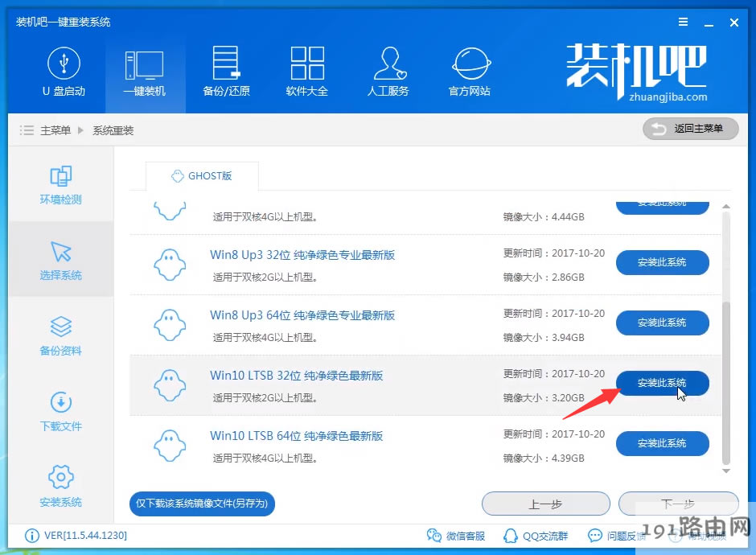Screen dimensions: 756x555
Task: Open the 备份资料 backup step
Action: [x=60, y=336]
